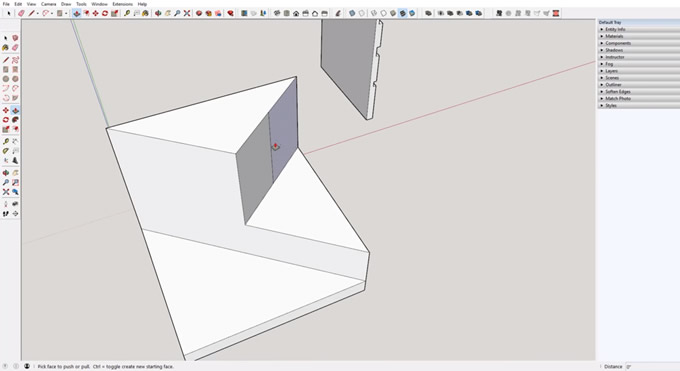Expand the Styles panel
The width and height of the screenshot is (680, 371).
coord(638,105)
